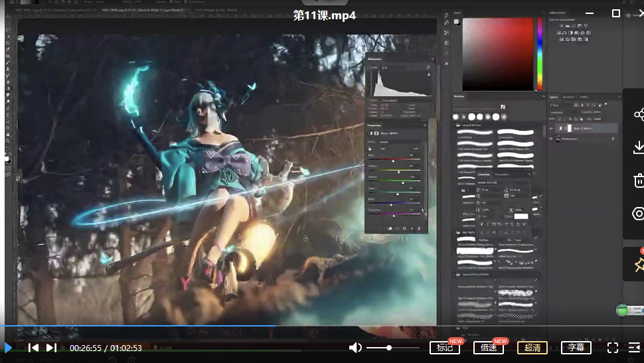Switch to the Paths tab

584,97
